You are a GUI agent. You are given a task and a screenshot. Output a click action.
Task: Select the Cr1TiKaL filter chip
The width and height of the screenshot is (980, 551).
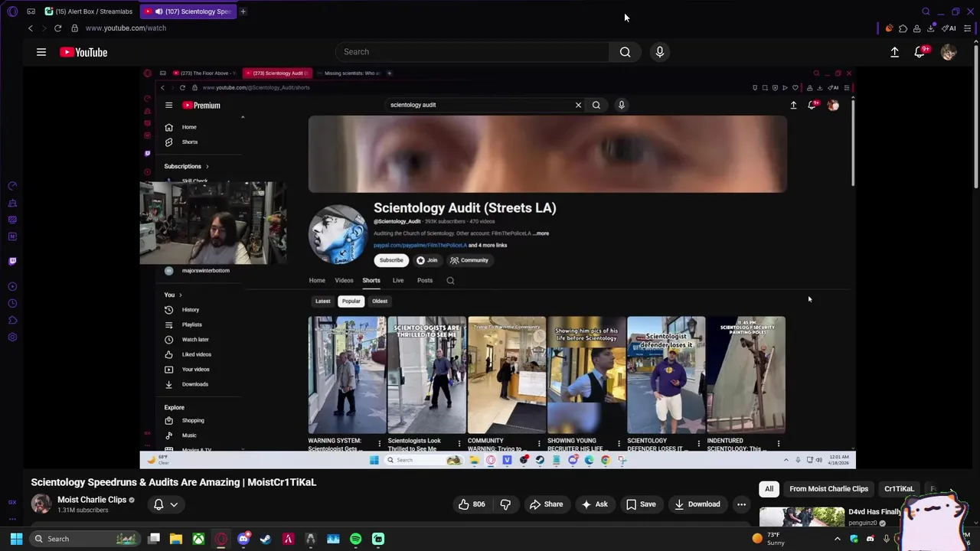coord(899,489)
